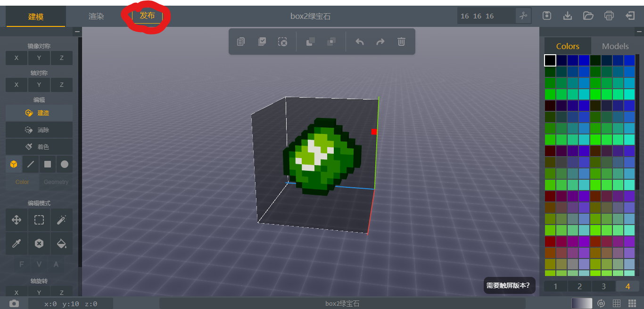This screenshot has height=309, width=644.
Task: Switch to the Models tab
Action: click(615, 46)
